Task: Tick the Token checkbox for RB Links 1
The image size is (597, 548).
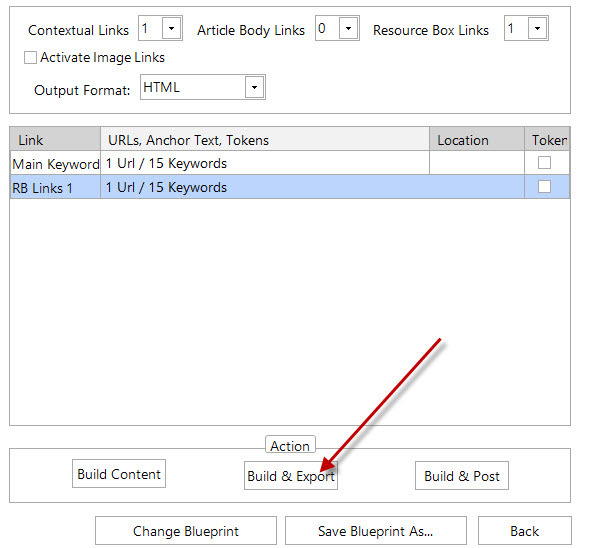Action: pyautogui.click(x=544, y=187)
